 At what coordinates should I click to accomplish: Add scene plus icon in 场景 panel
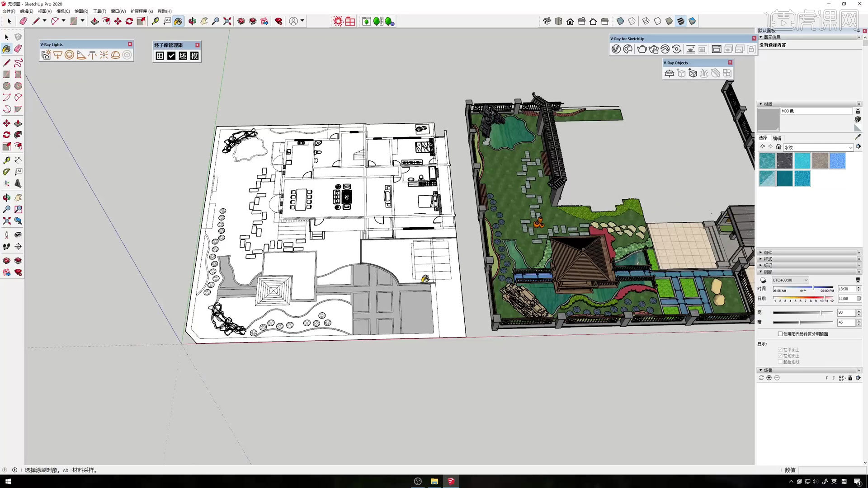point(769,378)
